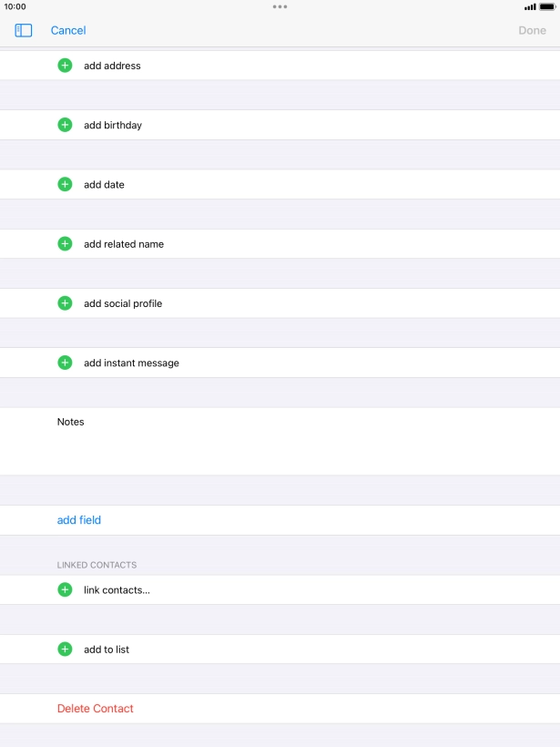The image size is (560, 747).
Task: Select add related name row
Action: click(x=122, y=243)
